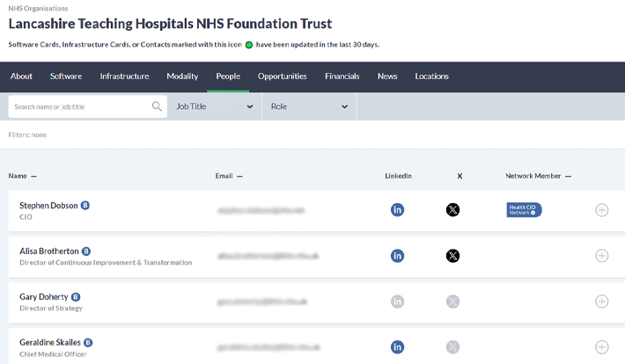625x364 pixels.
Task: Go to the Financials tab
Action: click(x=342, y=76)
